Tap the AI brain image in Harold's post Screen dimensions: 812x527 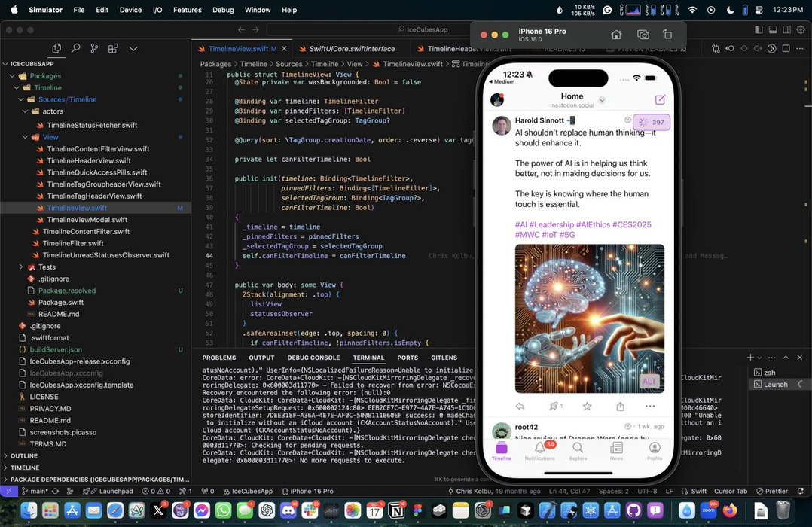589,318
